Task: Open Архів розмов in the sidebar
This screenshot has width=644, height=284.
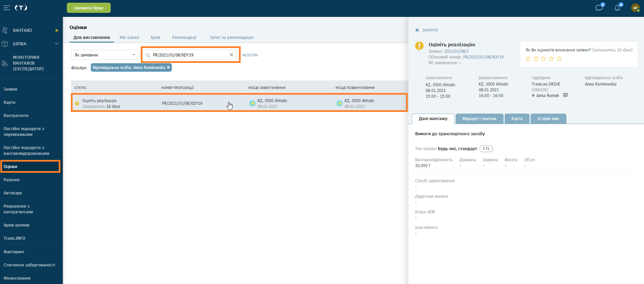Action: pos(16,225)
